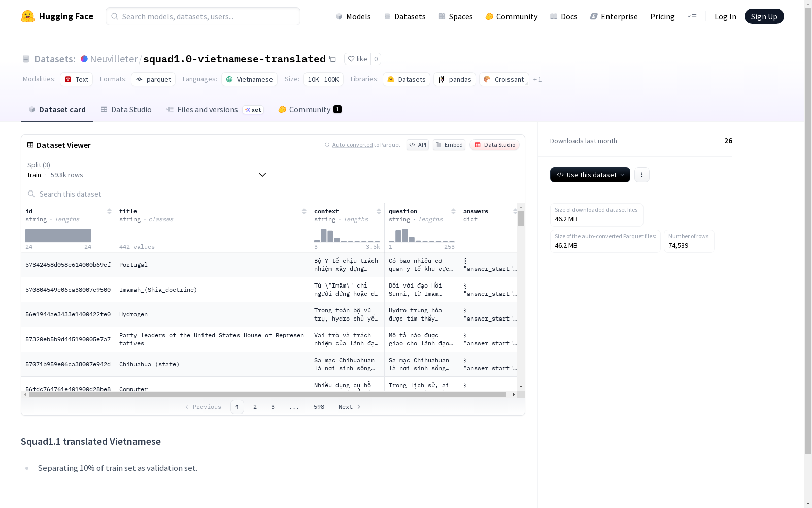Image resolution: width=812 pixels, height=508 pixels.
Task: Sort by the title column icon
Action: (x=304, y=211)
